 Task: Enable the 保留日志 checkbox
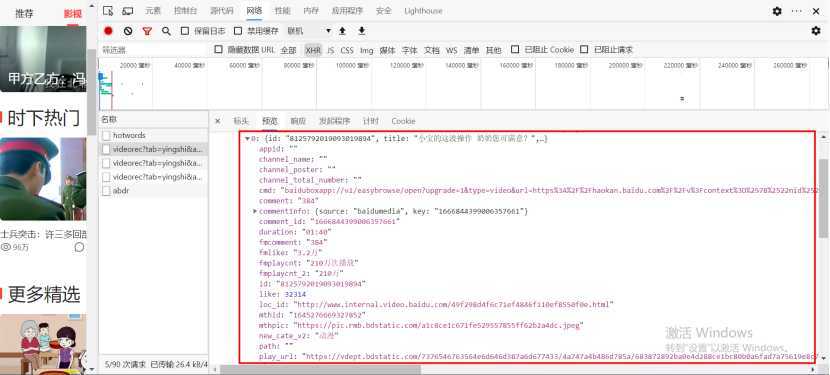(x=185, y=31)
